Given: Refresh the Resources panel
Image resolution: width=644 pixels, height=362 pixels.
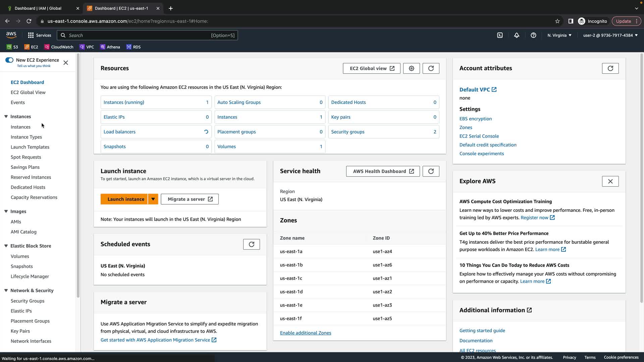Looking at the screenshot, I should 431,68.
